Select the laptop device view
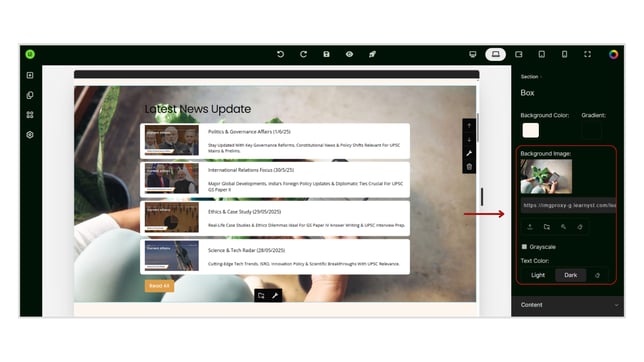Viewport: 644px width, 362px height. coord(496,54)
